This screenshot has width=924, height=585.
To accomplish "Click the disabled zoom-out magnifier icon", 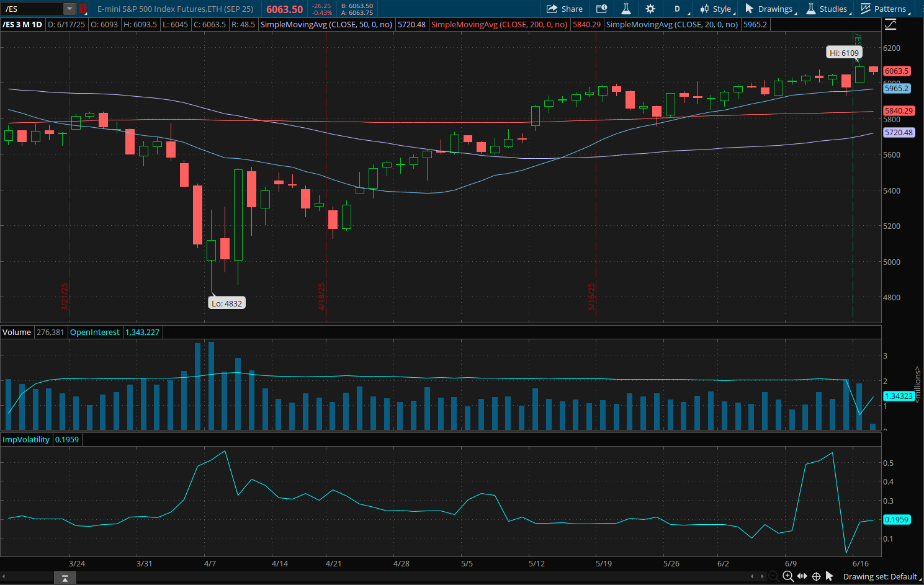I will (773, 576).
